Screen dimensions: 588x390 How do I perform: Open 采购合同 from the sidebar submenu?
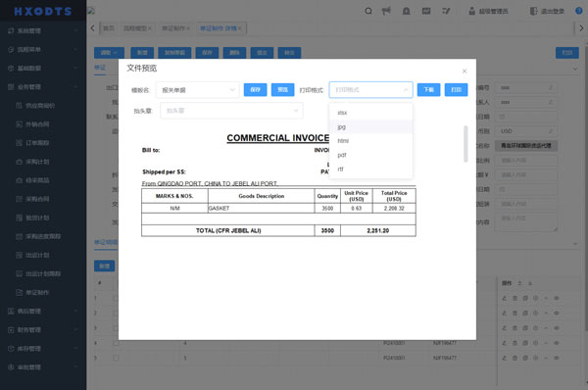click(x=37, y=199)
